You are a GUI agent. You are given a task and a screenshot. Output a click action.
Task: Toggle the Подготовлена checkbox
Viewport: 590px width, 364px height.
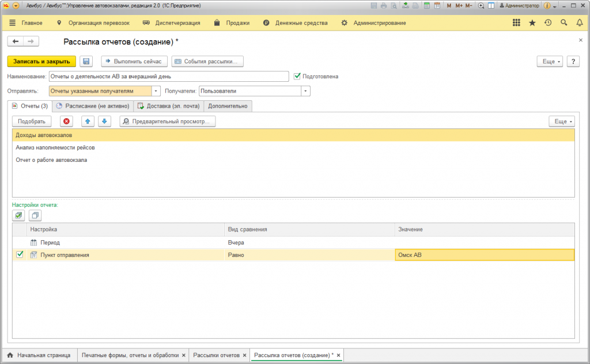pos(297,76)
